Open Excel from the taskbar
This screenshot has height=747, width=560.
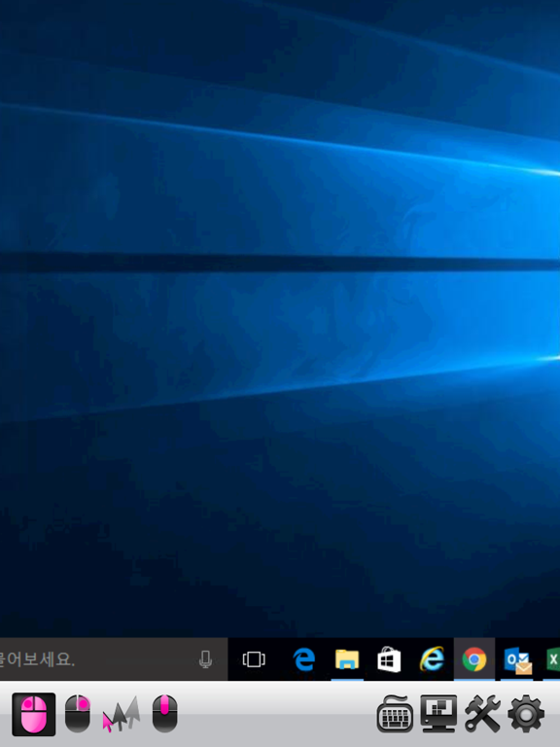point(552,659)
